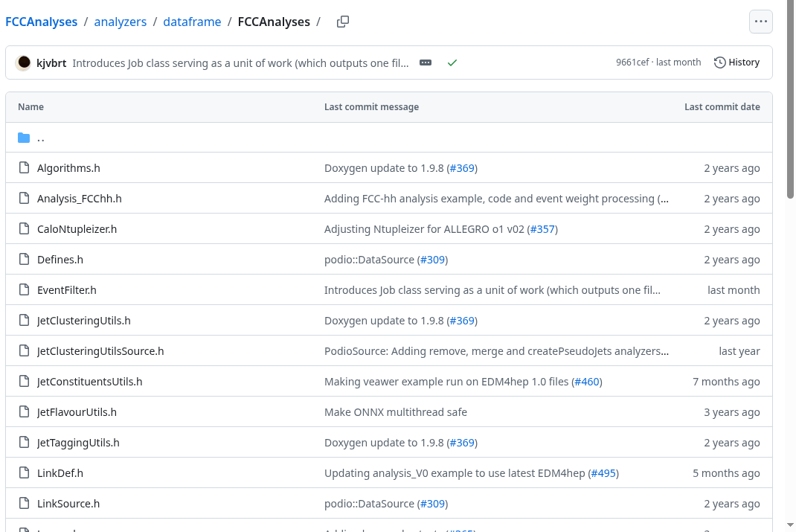Viewport: 796px width, 532px height.
Task: Open PR #369 link in JetTaggingUtils.h row
Action: coord(462,442)
